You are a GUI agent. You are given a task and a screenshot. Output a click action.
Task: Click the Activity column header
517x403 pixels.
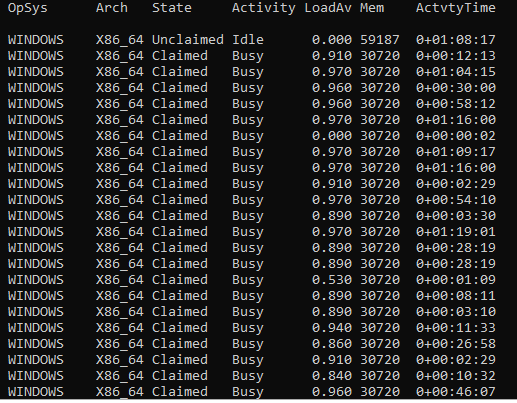click(264, 8)
